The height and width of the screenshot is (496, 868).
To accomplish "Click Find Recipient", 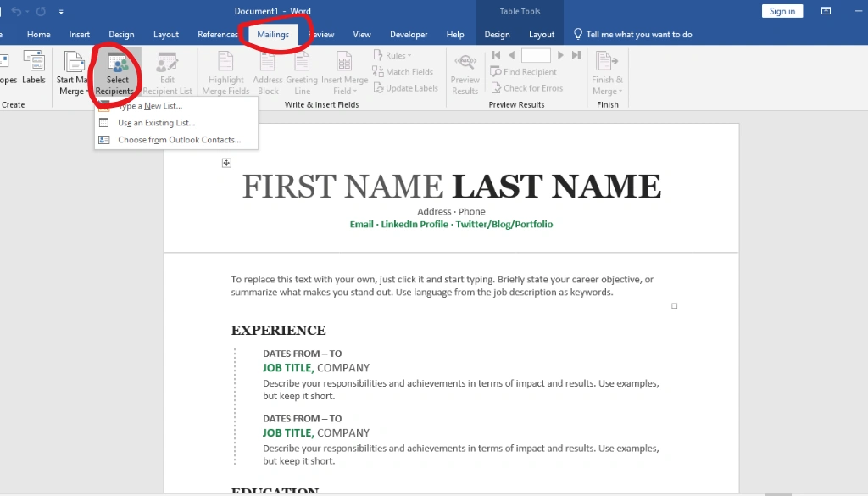I will coord(524,72).
